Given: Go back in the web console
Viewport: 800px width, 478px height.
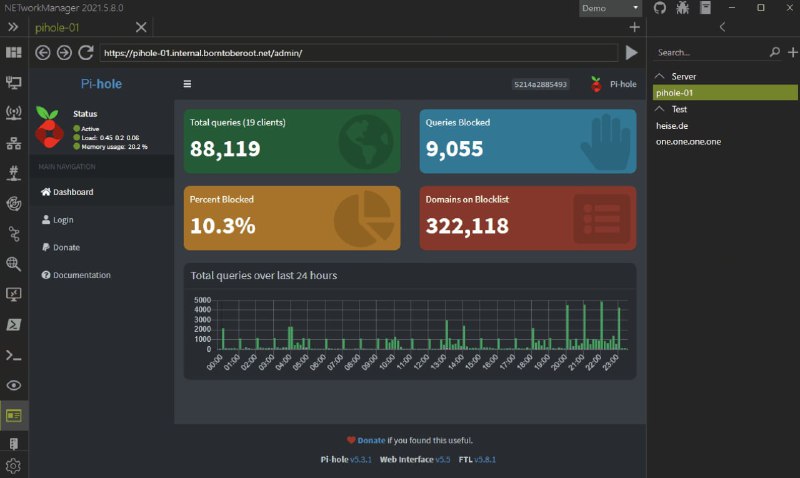Looking at the screenshot, I should [x=43, y=53].
